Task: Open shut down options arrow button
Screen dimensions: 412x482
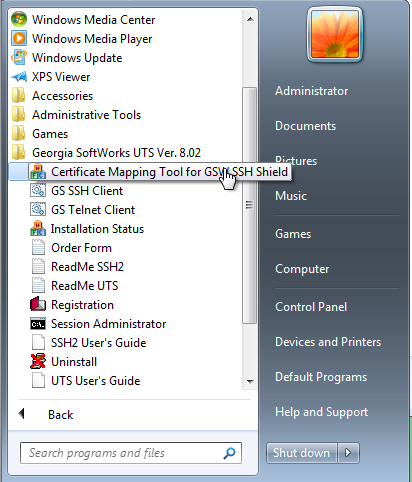Action: coord(348,453)
